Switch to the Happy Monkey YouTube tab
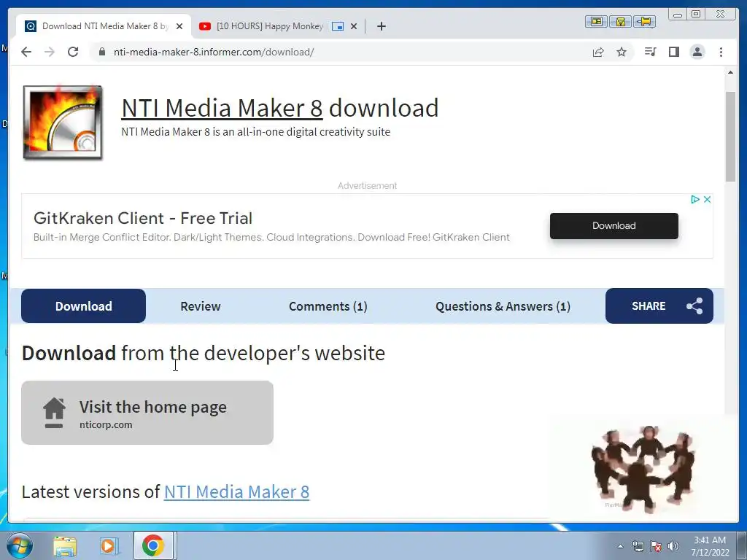This screenshot has width=747, height=560. (x=270, y=26)
